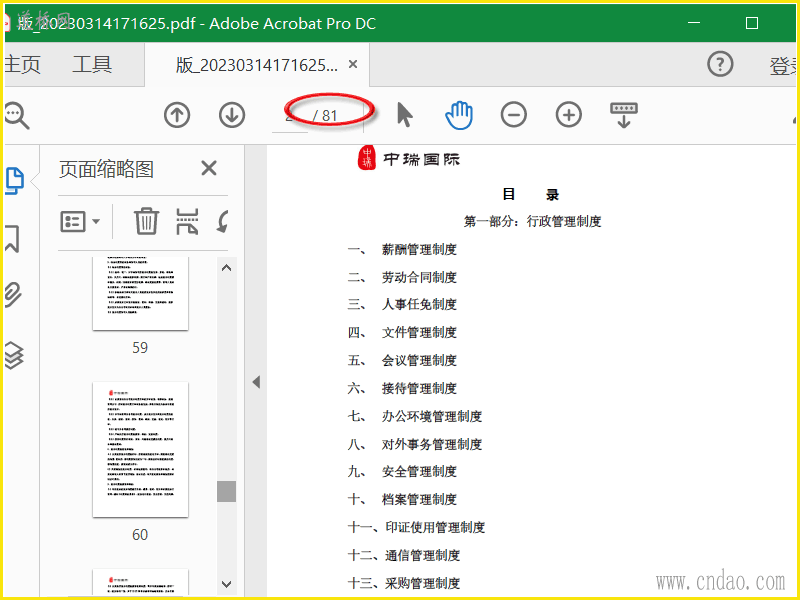800x600 pixels.
Task: Click the 登录 sign-in button
Action: [x=784, y=66]
